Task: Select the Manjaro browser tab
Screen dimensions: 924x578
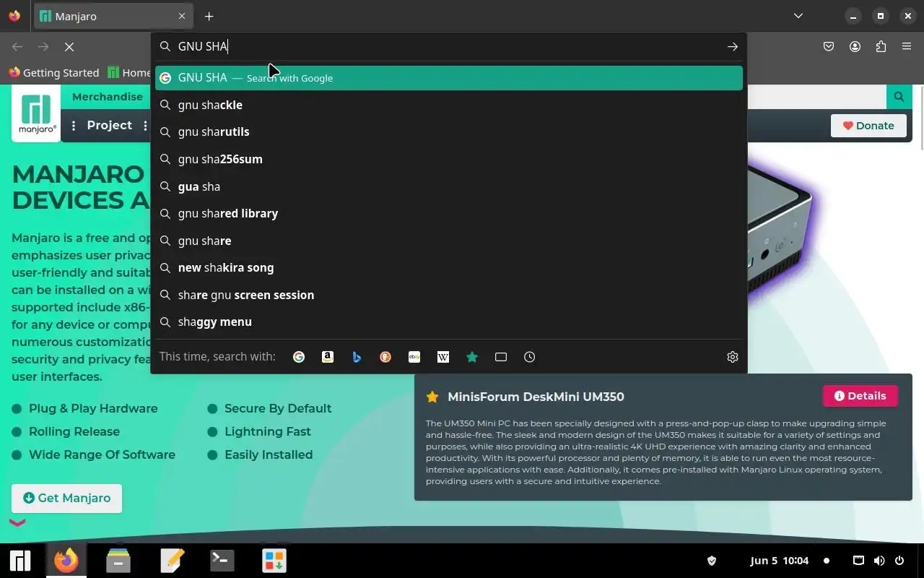Action: 113,16
